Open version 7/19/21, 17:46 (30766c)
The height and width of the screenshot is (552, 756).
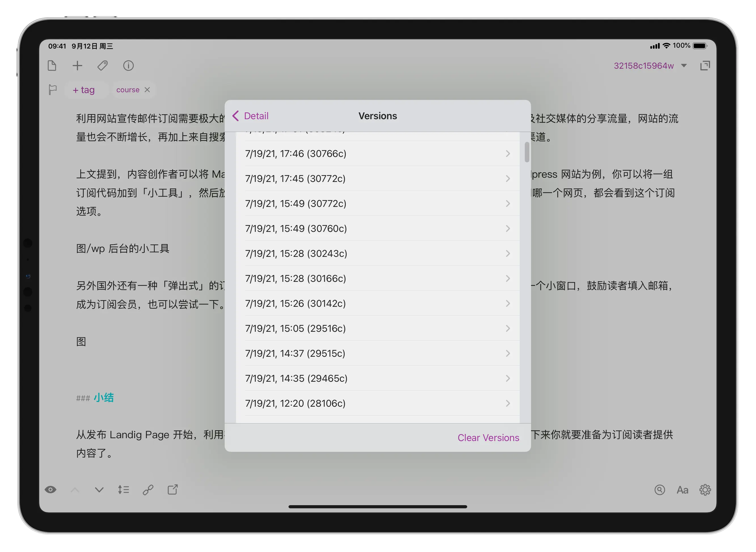pyautogui.click(x=378, y=153)
